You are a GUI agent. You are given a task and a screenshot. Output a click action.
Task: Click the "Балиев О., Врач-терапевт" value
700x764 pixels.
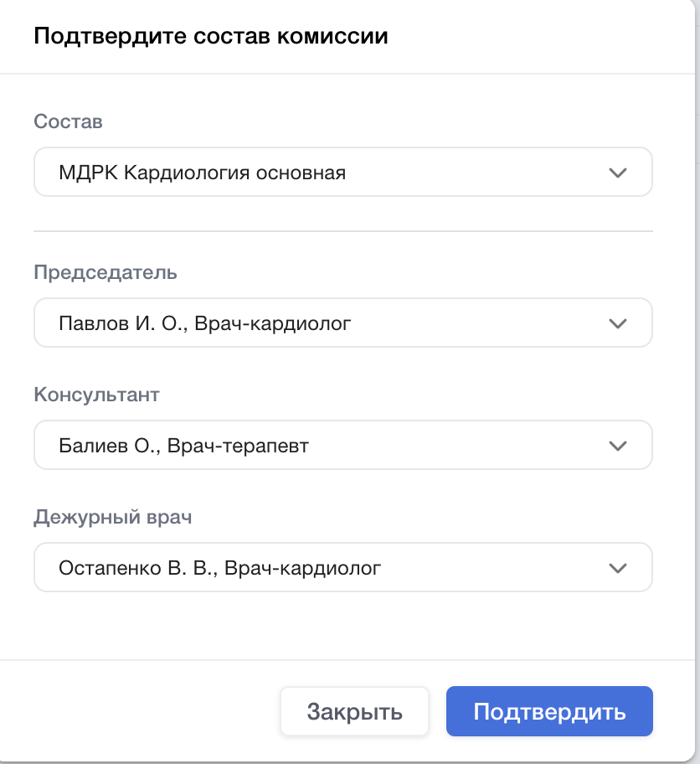pos(183,445)
